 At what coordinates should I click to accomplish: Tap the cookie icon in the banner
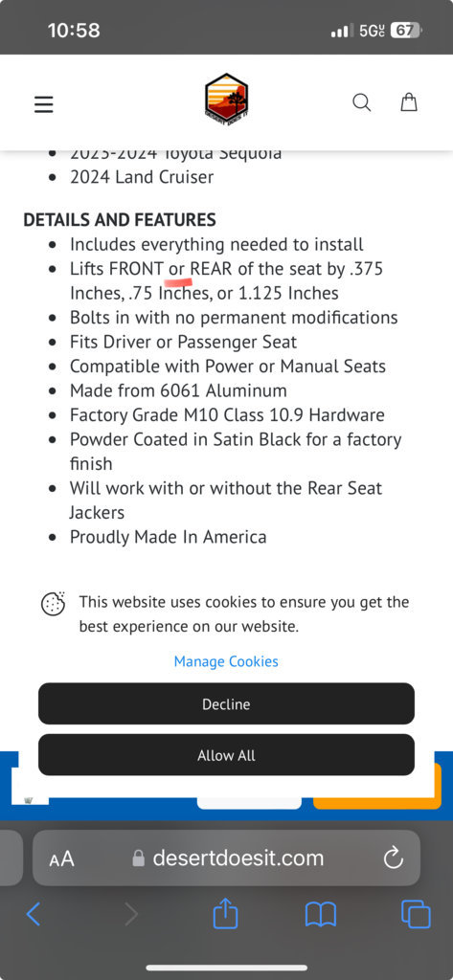[54, 603]
